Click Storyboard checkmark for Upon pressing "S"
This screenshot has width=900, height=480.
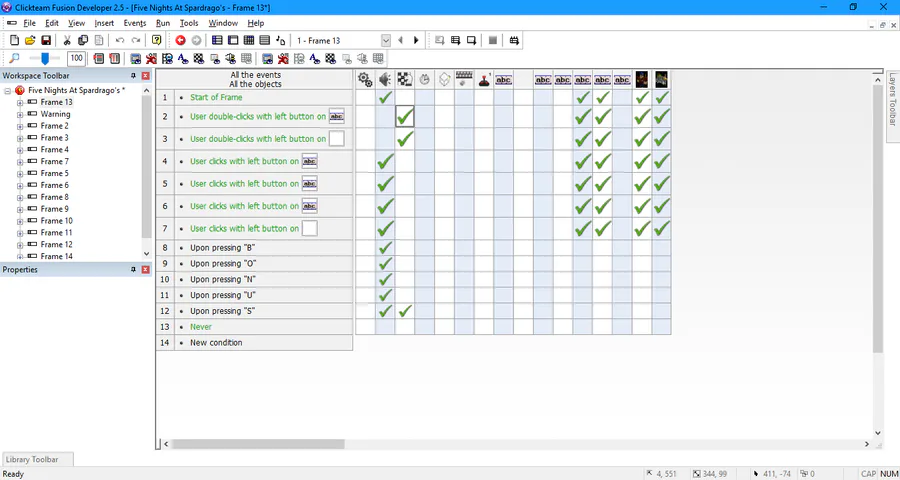[405, 311]
